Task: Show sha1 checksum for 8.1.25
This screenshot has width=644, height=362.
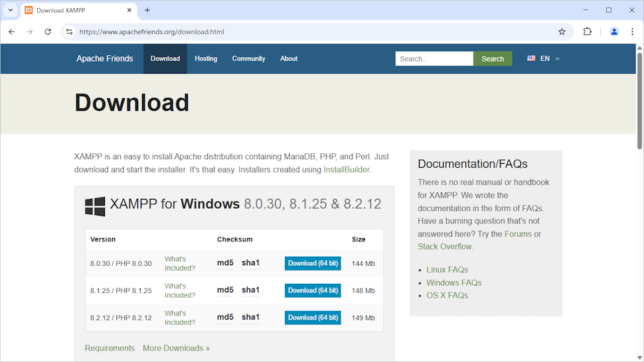Action: (x=250, y=290)
